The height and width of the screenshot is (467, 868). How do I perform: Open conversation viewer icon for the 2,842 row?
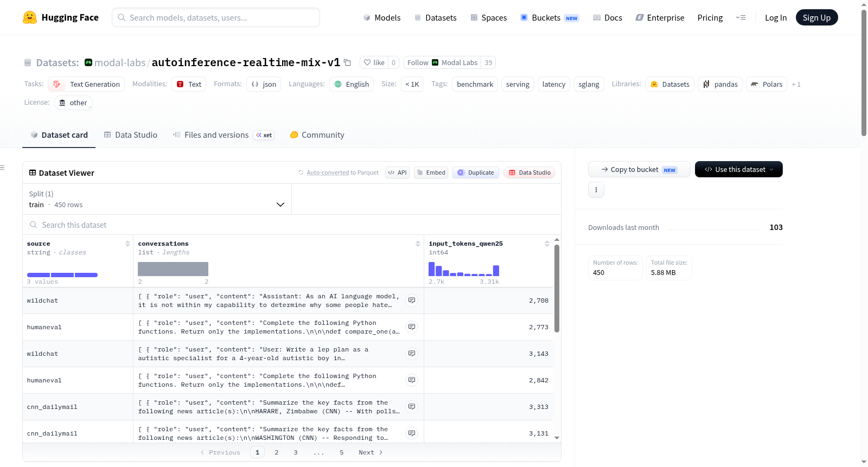tap(412, 380)
